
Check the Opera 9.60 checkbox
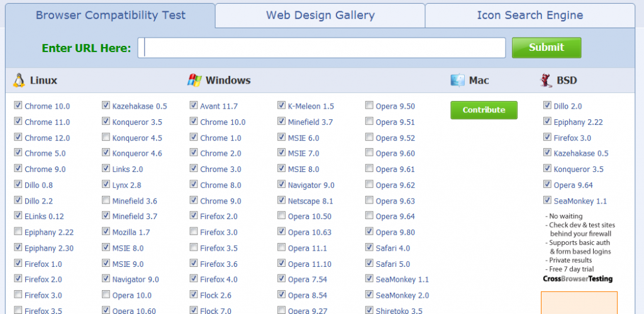[x=369, y=153]
